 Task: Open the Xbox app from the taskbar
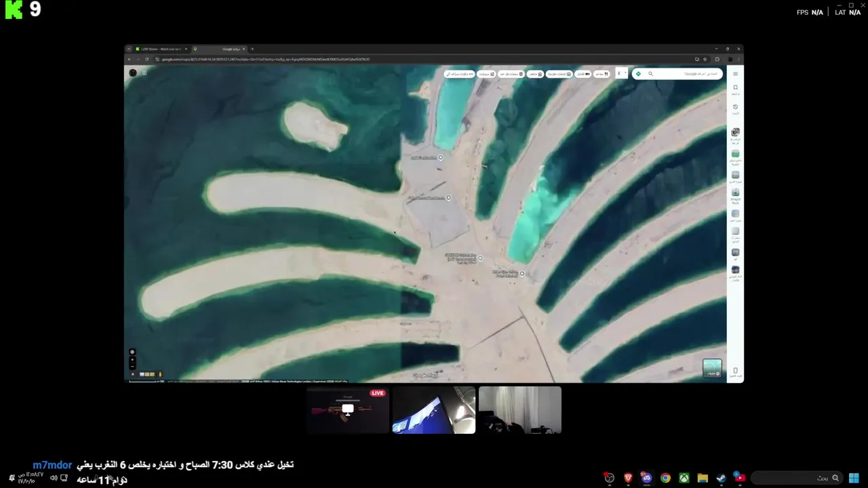(x=684, y=478)
